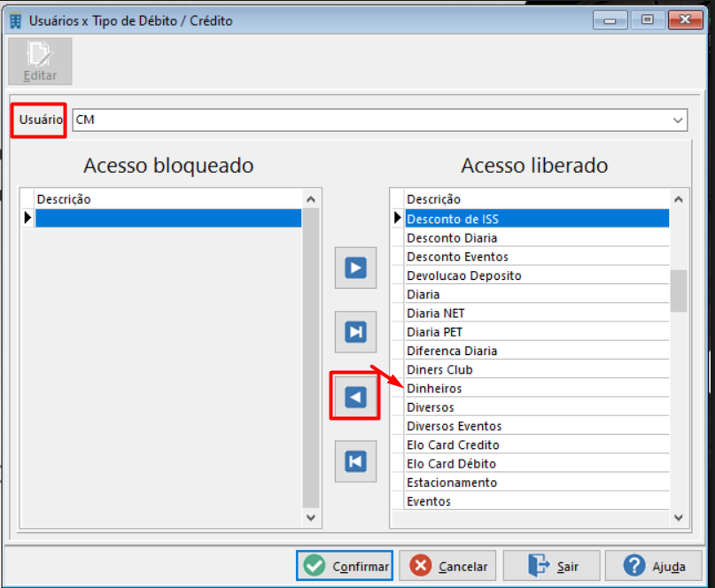Select the Diversos row

pyautogui.click(x=537, y=407)
